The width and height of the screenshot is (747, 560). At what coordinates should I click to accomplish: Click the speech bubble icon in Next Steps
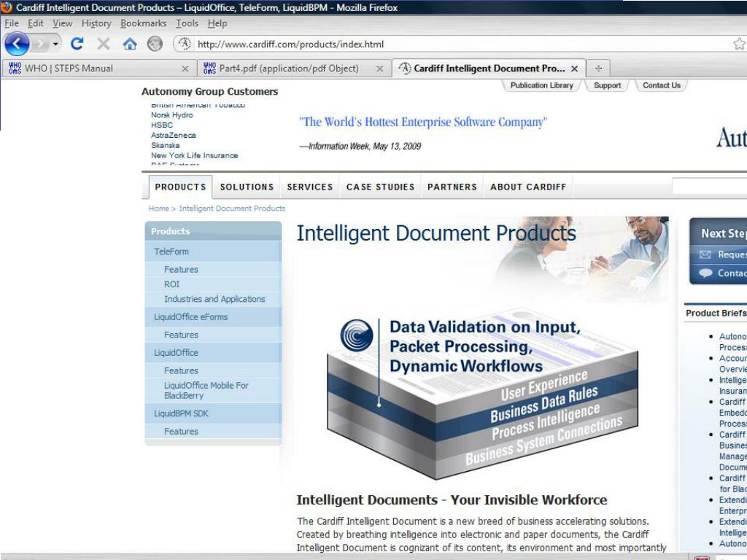click(705, 273)
